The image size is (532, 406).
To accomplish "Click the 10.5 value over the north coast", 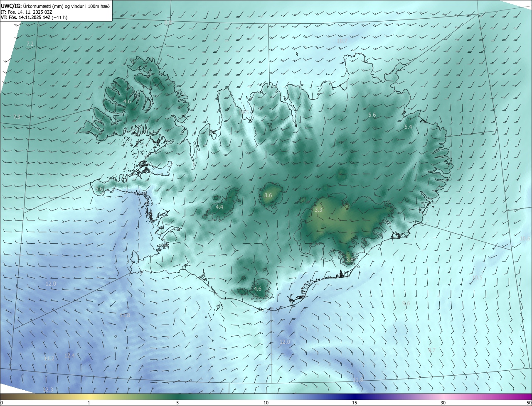I will pyautogui.click(x=244, y=112).
